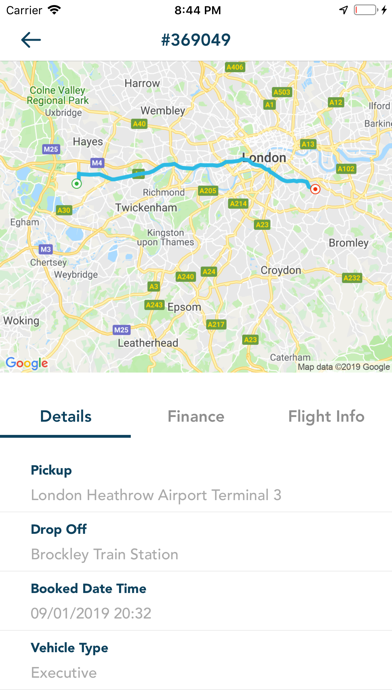Tap the battery indicator in status bar
Viewport: 392px width, 696px height.
365,10
